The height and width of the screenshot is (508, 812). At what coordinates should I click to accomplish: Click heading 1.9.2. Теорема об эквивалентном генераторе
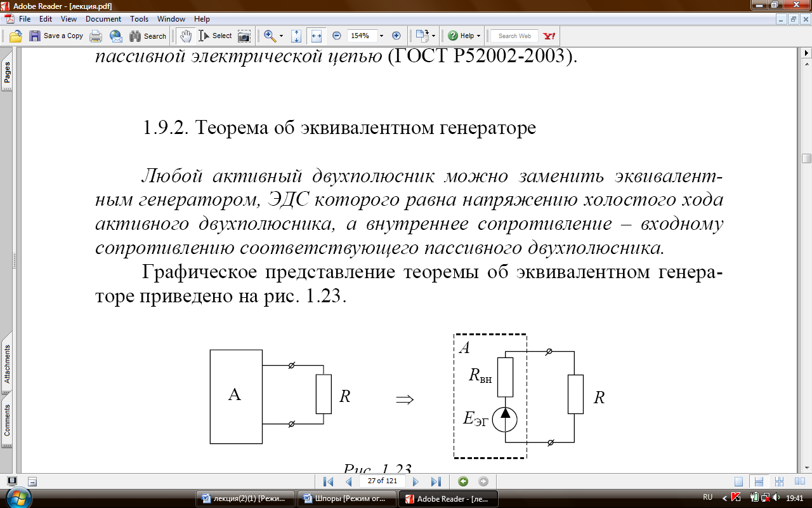[339, 128]
